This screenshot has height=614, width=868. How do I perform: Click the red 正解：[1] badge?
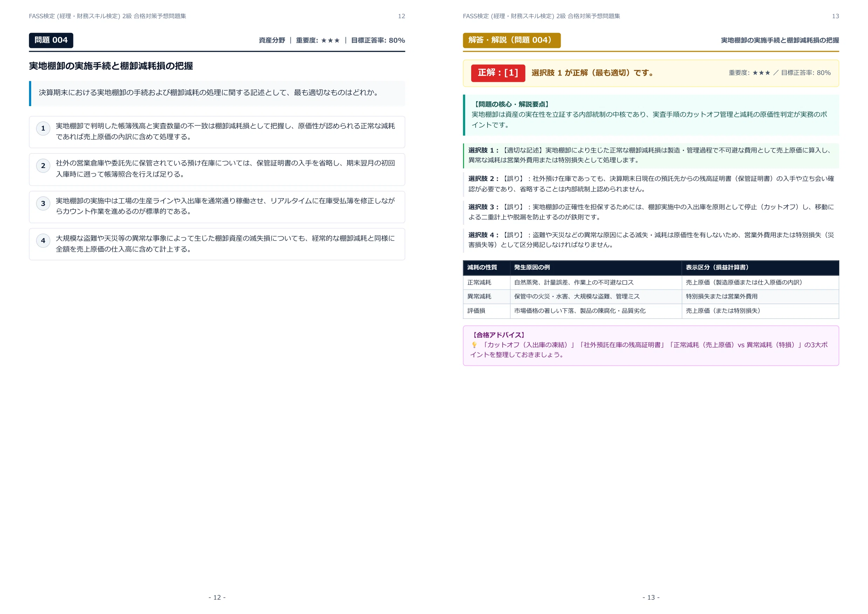click(x=498, y=73)
